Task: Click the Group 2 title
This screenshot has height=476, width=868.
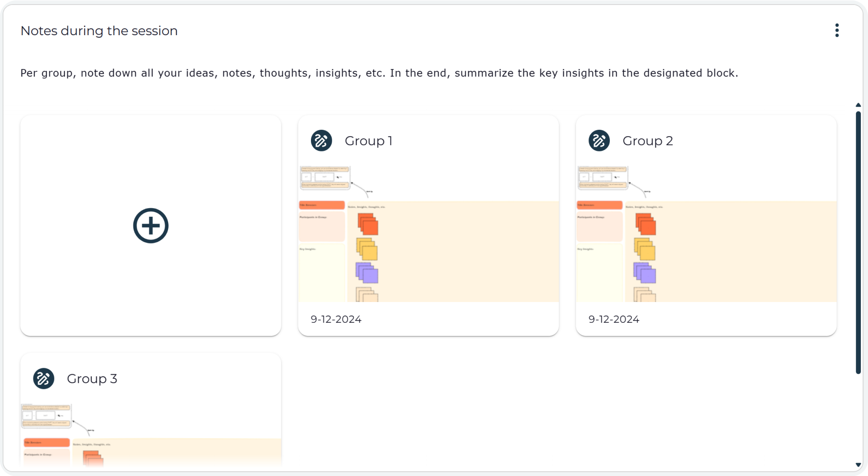Action: point(647,141)
